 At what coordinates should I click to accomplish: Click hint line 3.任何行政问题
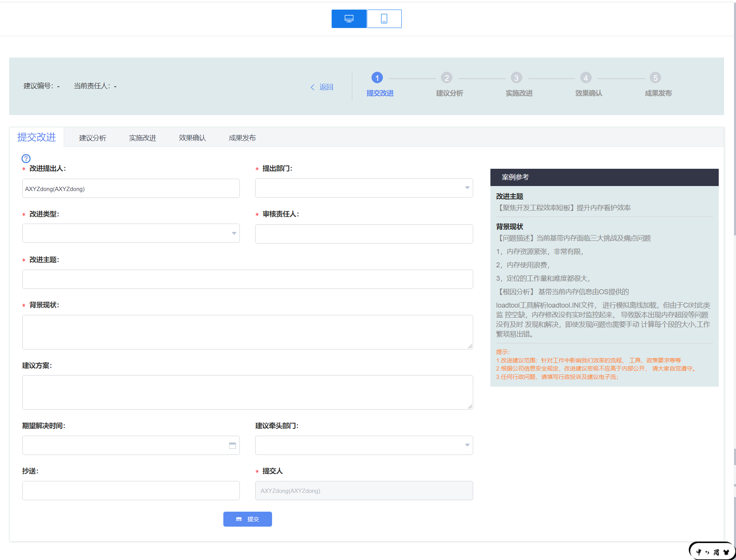(x=557, y=377)
